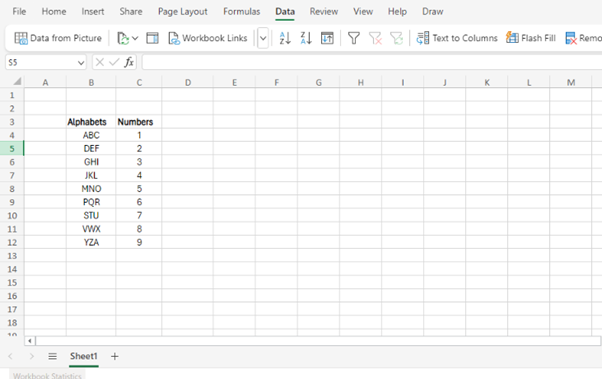Select cell containing YZA
The width and height of the screenshot is (602, 379).
91,242
